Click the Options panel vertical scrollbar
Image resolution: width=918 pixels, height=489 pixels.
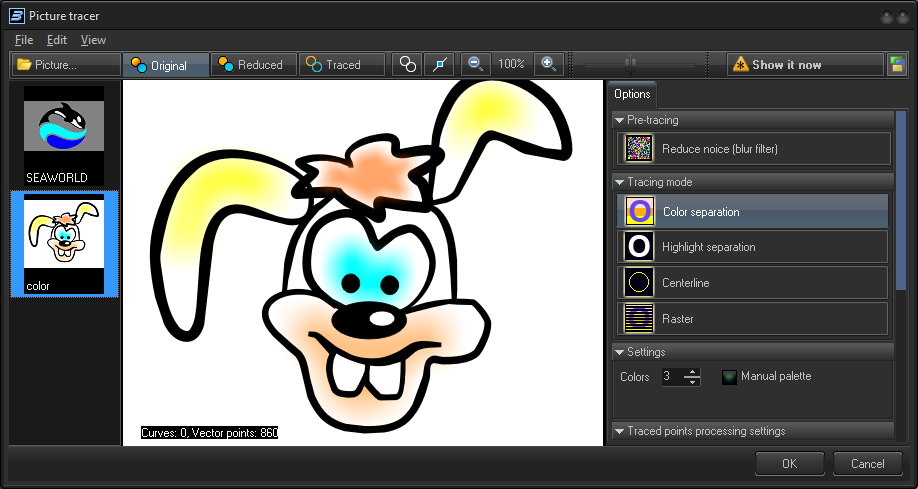[x=901, y=201]
